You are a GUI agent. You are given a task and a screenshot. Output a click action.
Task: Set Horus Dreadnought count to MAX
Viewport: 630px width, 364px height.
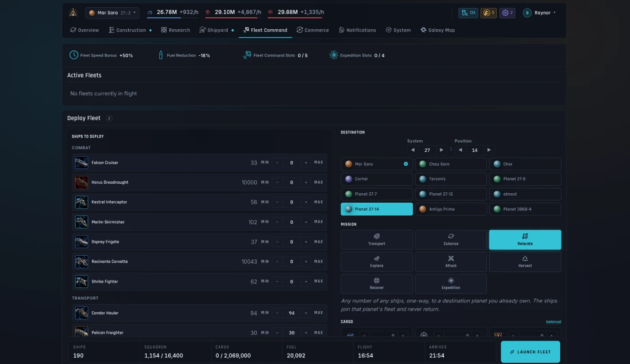[x=319, y=182]
